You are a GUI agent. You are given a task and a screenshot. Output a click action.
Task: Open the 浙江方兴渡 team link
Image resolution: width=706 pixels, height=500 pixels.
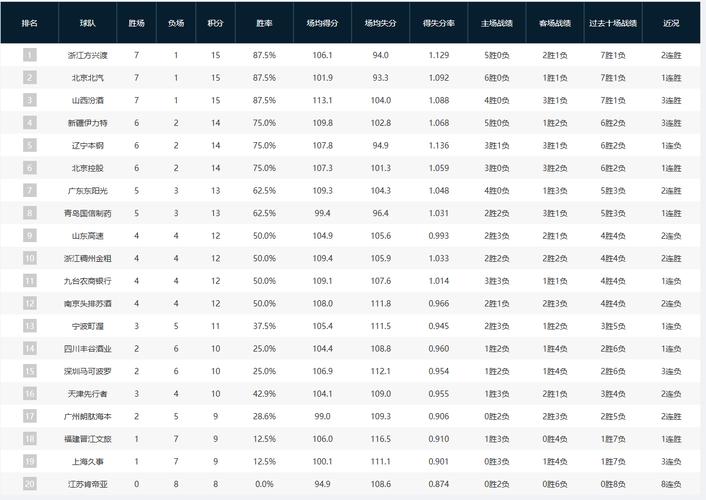coord(88,55)
